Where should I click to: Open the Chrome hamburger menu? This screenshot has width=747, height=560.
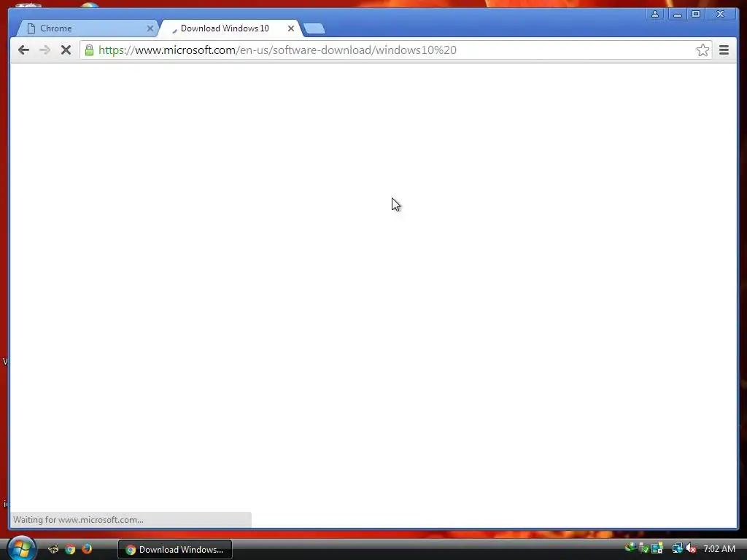coord(724,50)
